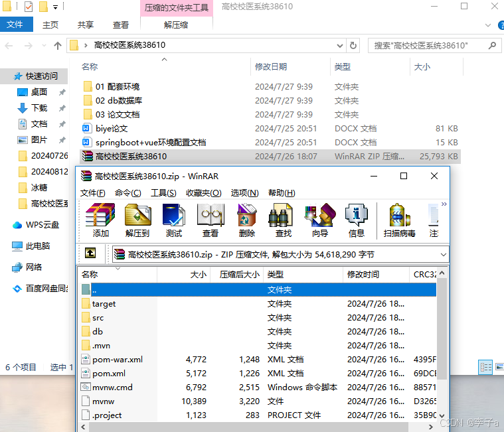This screenshot has height=432, width=504.
Task: Open the 工具(S) menu
Action: click(x=163, y=193)
